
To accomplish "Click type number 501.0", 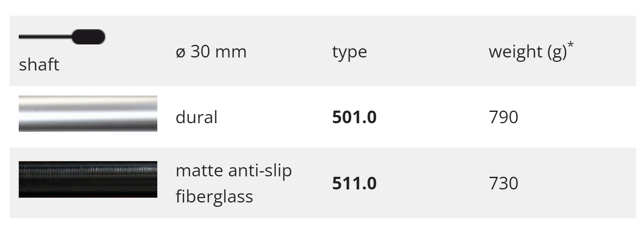I will pos(354,118).
